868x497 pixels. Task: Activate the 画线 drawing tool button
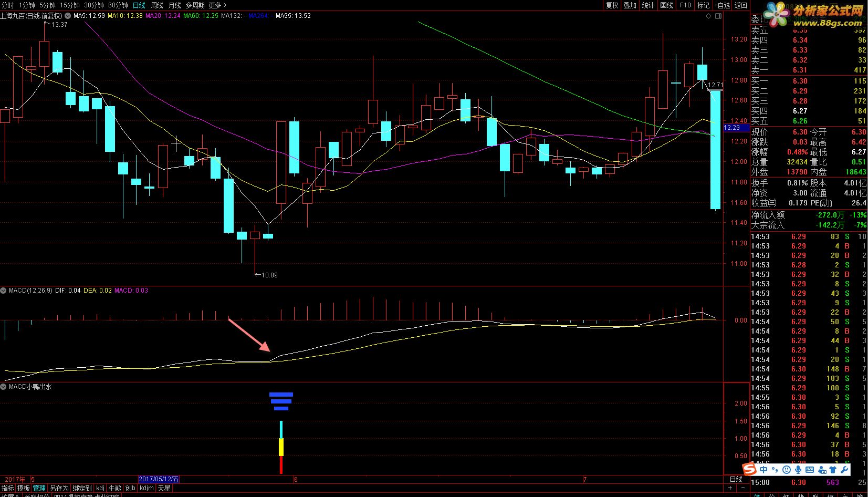(x=666, y=5)
